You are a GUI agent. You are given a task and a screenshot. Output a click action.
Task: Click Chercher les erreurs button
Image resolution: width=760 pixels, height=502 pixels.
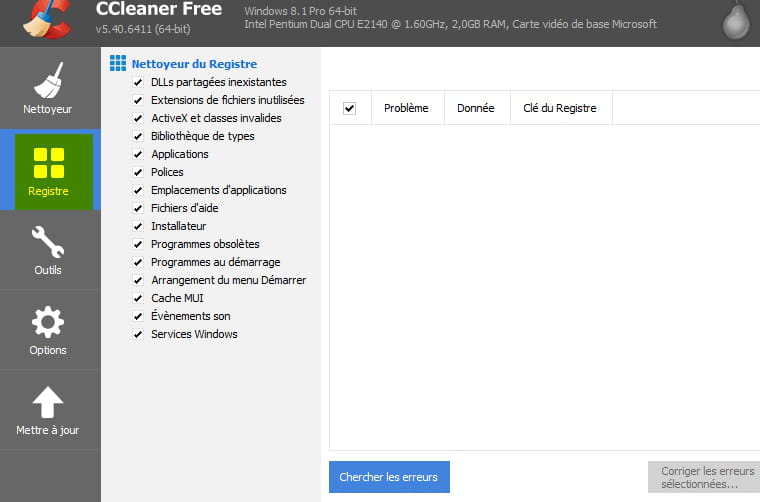pos(389,477)
